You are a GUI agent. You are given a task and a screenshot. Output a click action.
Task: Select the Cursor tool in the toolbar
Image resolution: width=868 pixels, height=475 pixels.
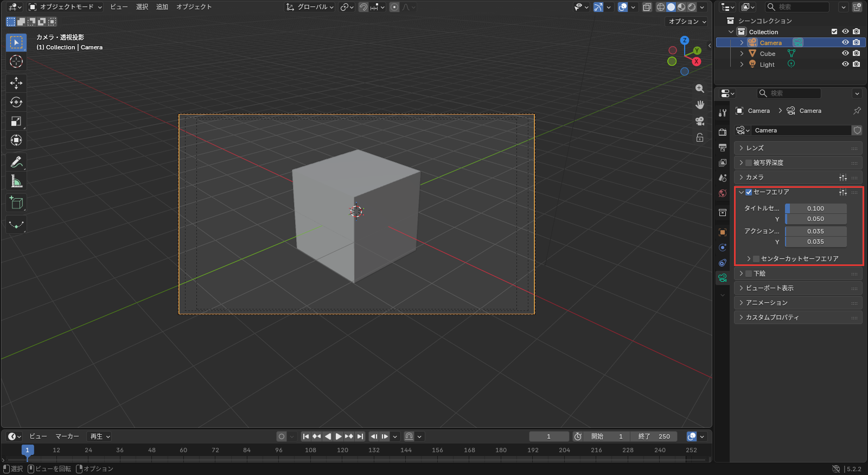pyautogui.click(x=16, y=61)
